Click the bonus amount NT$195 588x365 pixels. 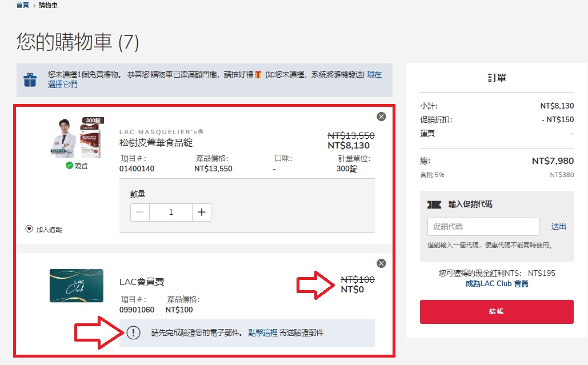click(542, 273)
